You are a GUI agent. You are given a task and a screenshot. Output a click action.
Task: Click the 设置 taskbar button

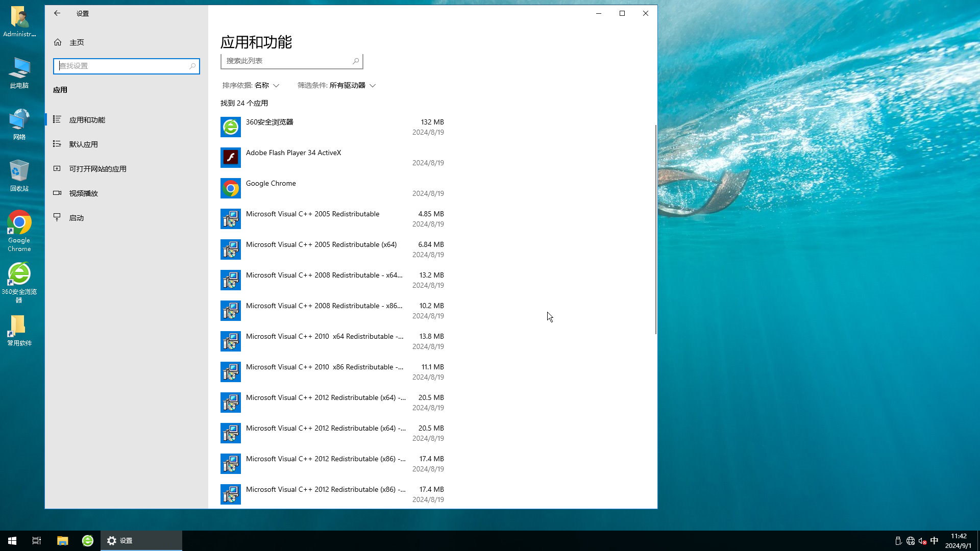(141, 541)
